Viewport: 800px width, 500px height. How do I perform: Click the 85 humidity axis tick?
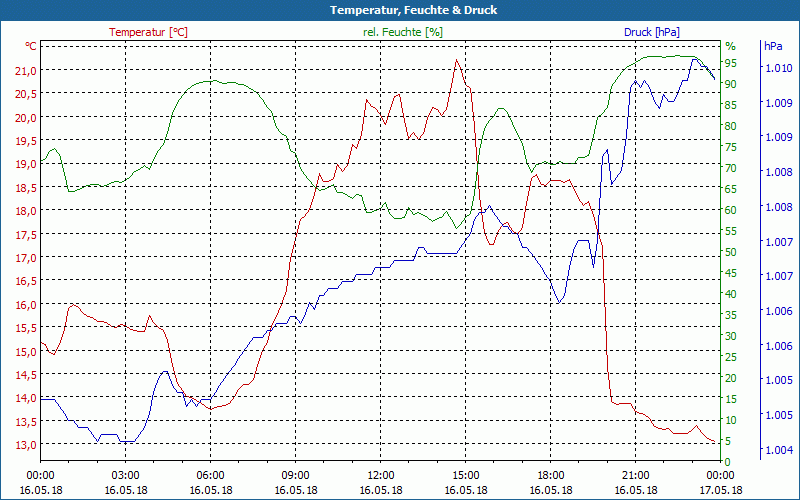tap(731, 105)
